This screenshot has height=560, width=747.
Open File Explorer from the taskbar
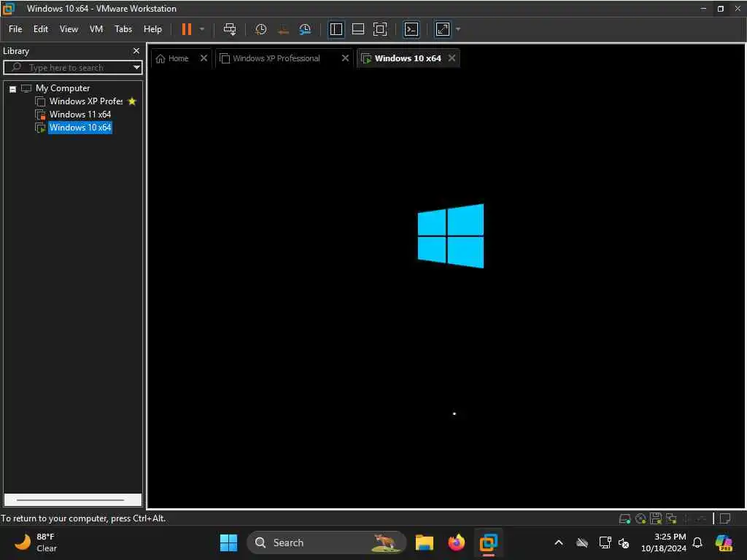click(x=424, y=542)
